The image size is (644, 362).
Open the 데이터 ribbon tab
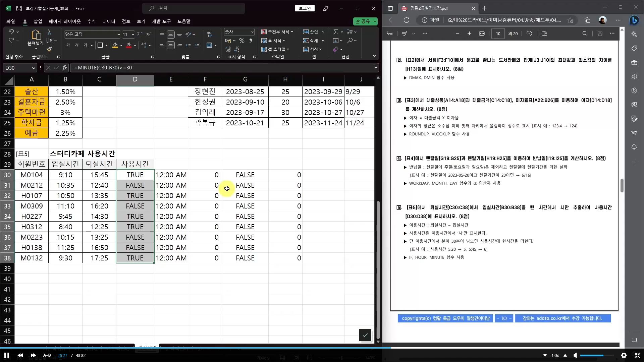[x=109, y=21]
